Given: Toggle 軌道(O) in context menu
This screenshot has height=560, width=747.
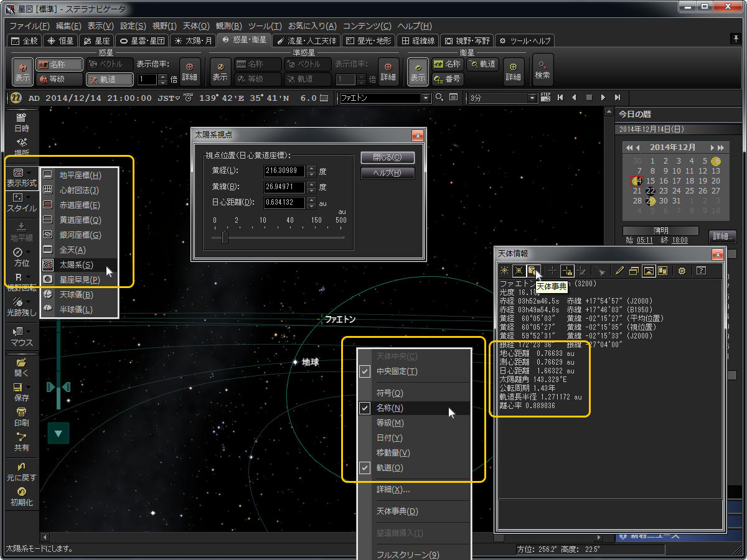Looking at the screenshot, I should tap(415, 468).
